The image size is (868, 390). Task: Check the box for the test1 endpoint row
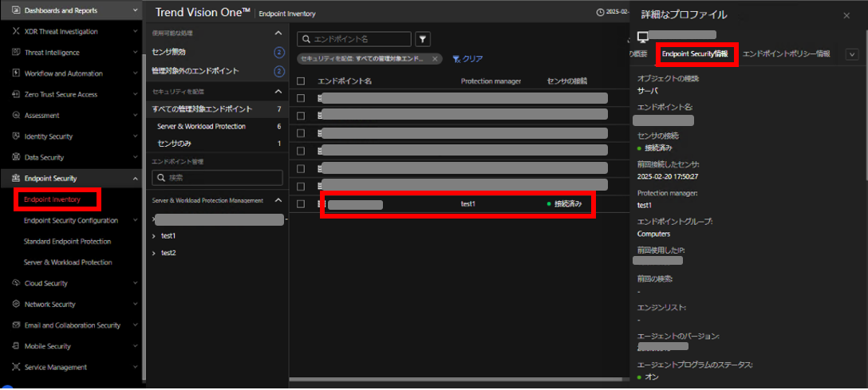[x=301, y=204]
